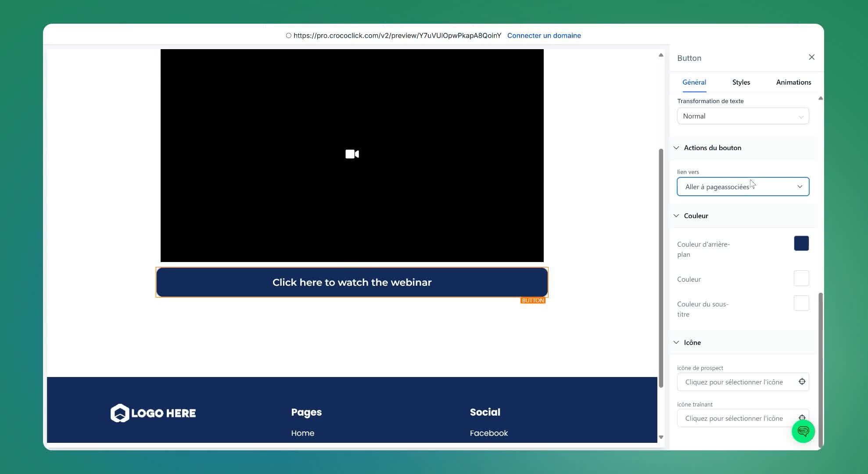Switch to the Styles tab
This screenshot has width=868, height=474.
pyautogui.click(x=741, y=82)
